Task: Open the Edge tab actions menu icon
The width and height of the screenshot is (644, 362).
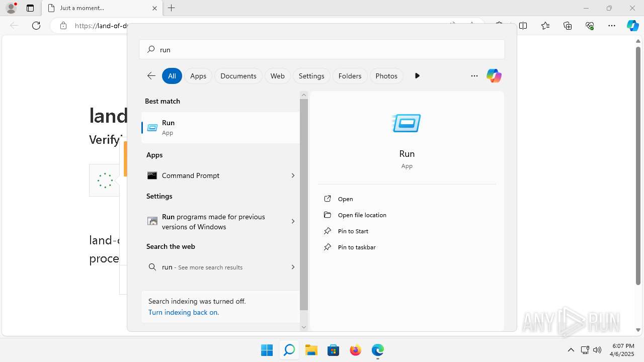Action: coord(30,8)
